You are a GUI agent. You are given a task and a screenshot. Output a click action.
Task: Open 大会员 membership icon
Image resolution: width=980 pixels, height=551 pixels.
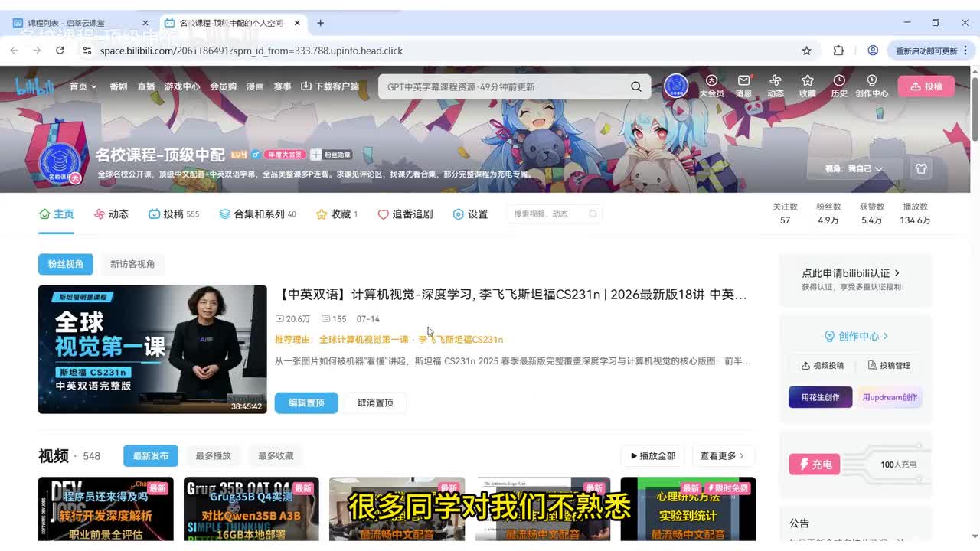[x=711, y=86]
